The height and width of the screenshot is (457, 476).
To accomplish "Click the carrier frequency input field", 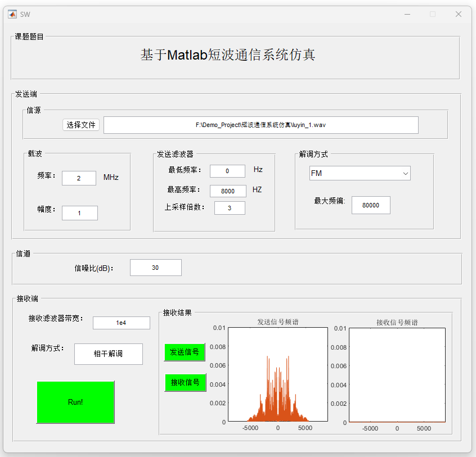I will [79, 178].
